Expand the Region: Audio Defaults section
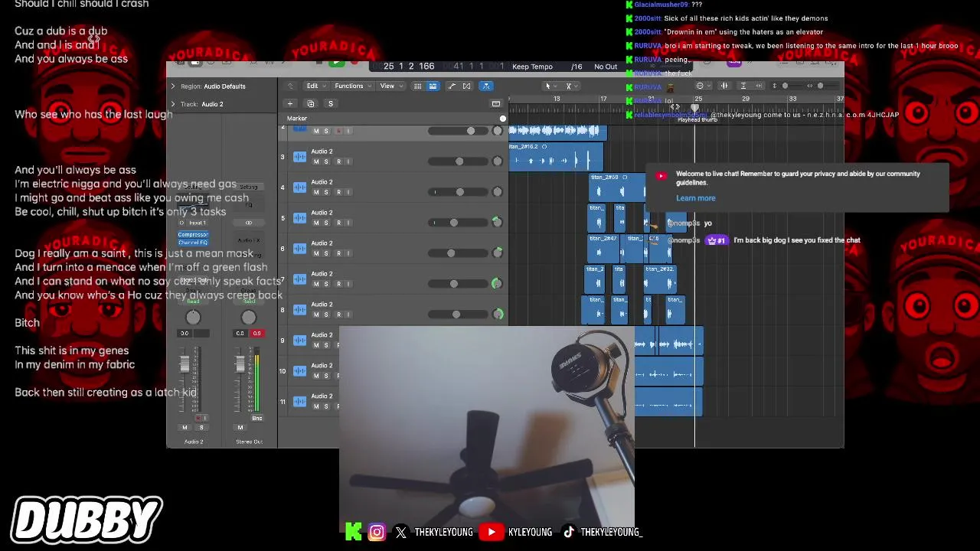The height and width of the screenshot is (551, 980). point(173,86)
